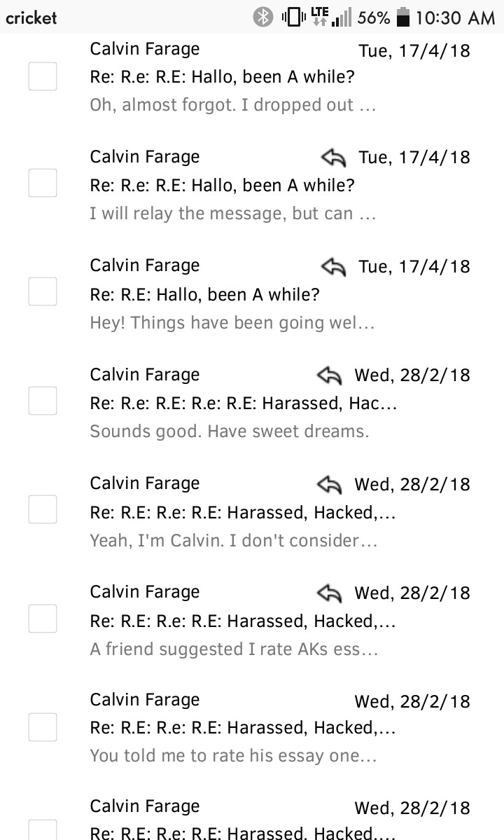
Task: Click replied arrow on 'A friend suggested' email
Action: click(329, 593)
